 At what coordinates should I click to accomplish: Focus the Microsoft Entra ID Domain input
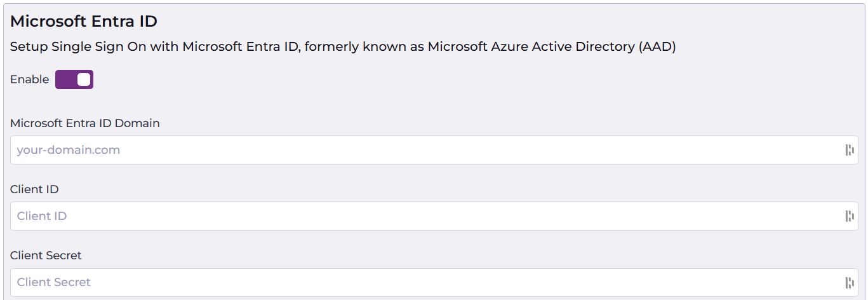[x=381, y=150]
